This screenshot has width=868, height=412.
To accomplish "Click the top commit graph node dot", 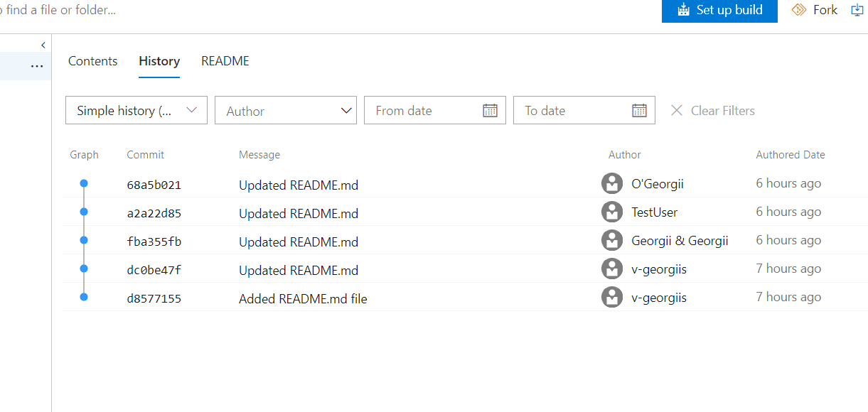I will 84,183.
